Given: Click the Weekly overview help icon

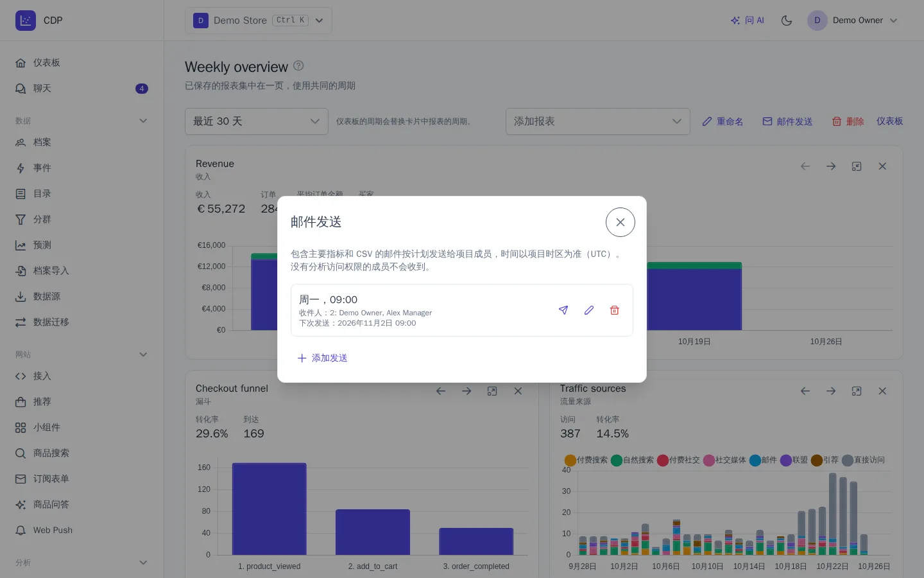Looking at the screenshot, I should (x=298, y=66).
